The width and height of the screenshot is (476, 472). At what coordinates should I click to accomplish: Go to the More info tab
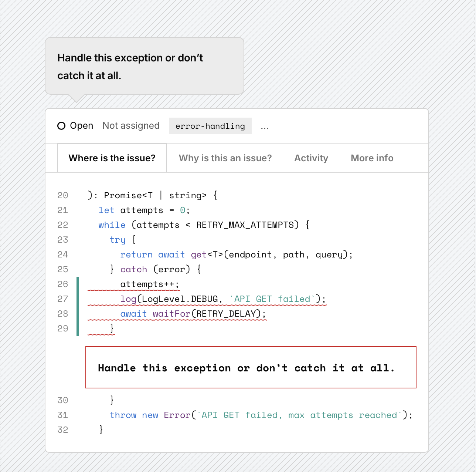372,158
